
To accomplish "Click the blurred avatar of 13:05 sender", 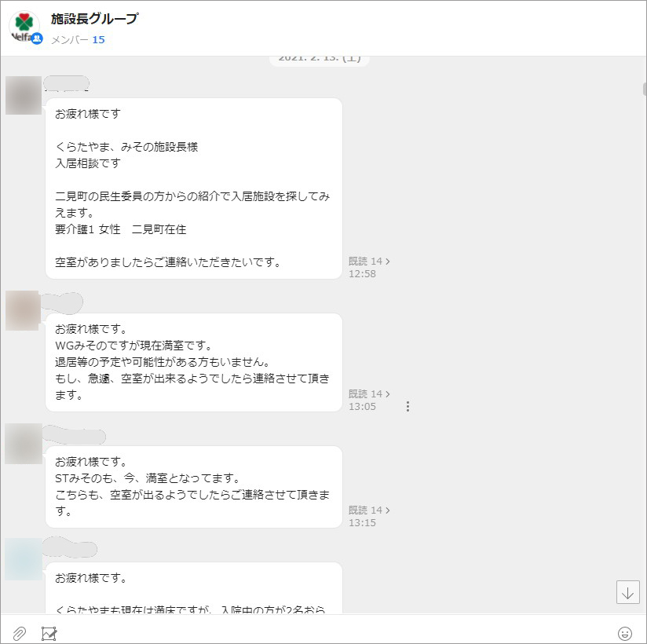I will 22,310.
